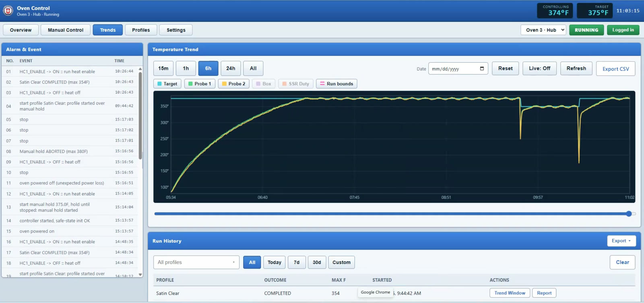The image size is (644, 303).
Task: Toggle the Probe 1 series legend
Action: click(x=200, y=84)
